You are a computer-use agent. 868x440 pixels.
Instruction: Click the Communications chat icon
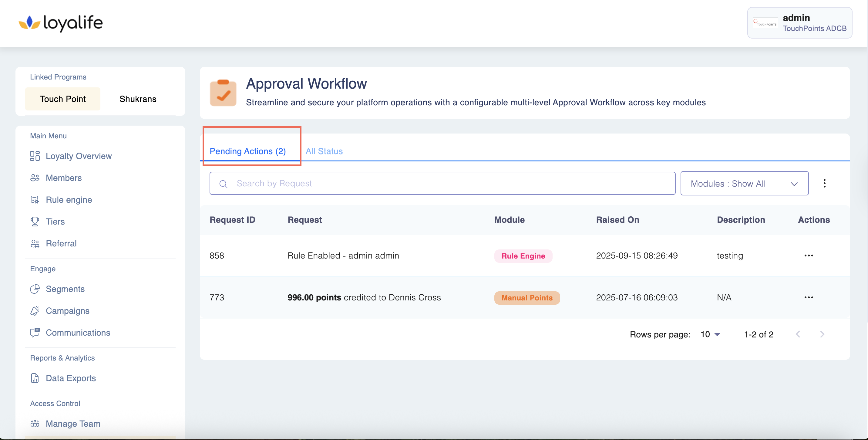pos(35,333)
